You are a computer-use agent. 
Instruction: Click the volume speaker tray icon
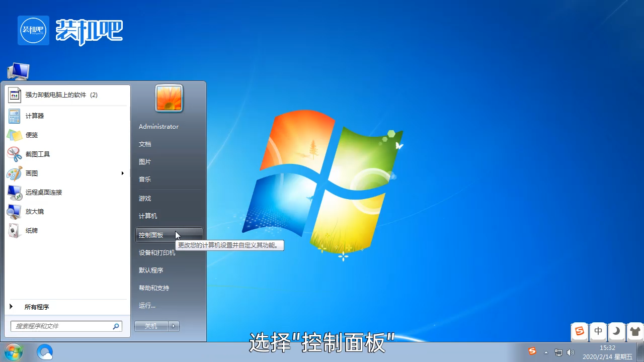(570, 352)
